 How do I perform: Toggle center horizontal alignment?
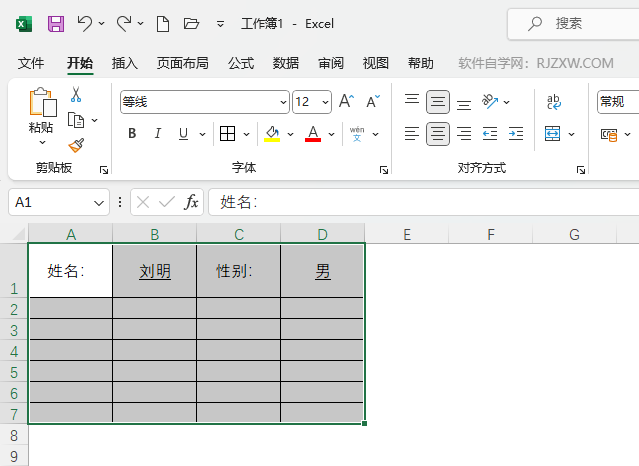[x=438, y=134]
